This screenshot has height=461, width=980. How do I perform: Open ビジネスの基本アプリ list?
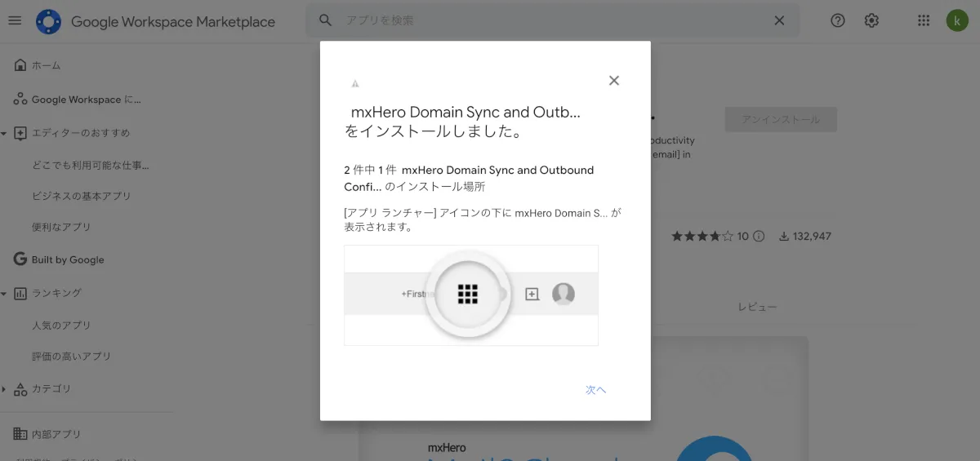pyautogui.click(x=81, y=196)
